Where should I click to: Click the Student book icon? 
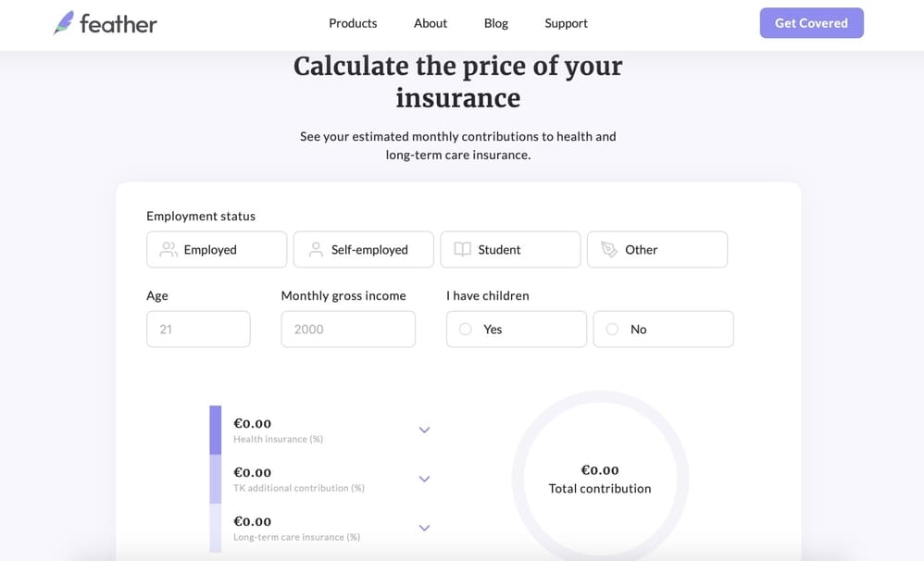tap(463, 250)
